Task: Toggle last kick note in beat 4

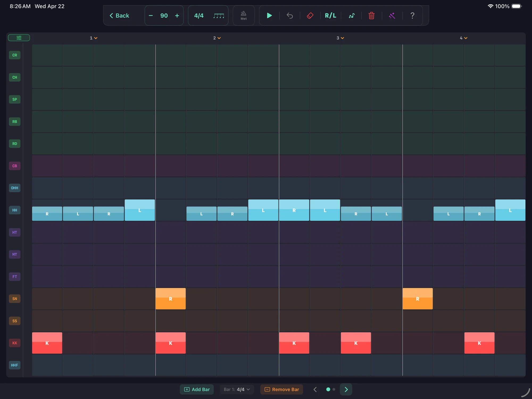Action: click(479, 343)
